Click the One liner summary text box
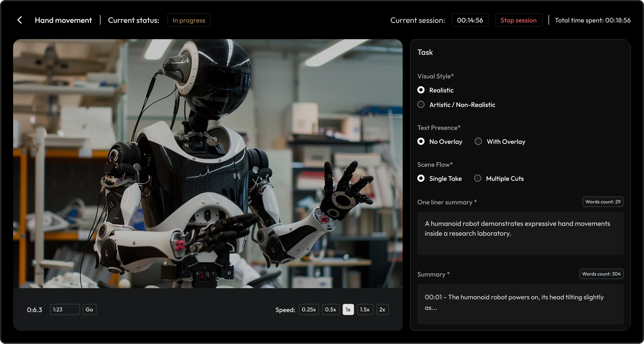The image size is (644, 344). click(x=520, y=233)
